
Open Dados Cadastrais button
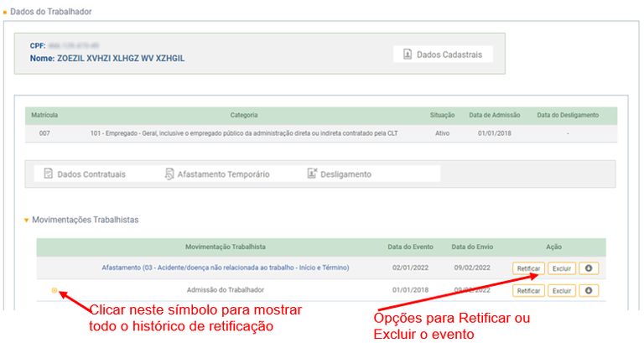tap(443, 55)
